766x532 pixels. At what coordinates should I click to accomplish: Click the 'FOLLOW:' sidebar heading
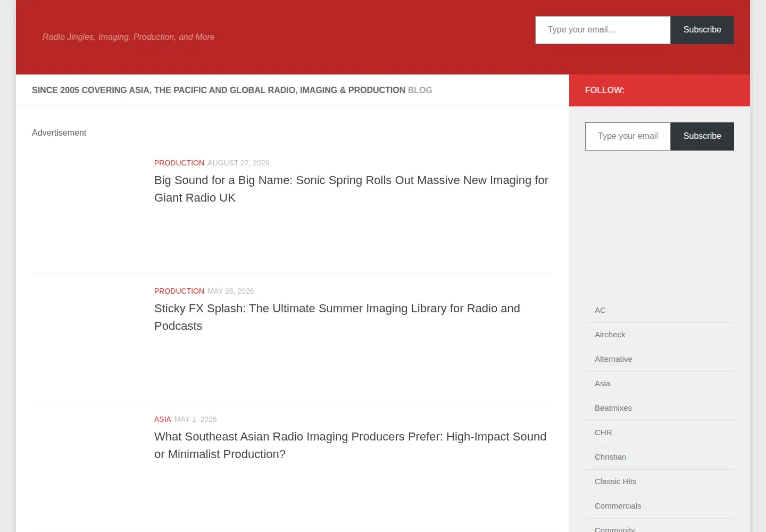tap(605, 90)
